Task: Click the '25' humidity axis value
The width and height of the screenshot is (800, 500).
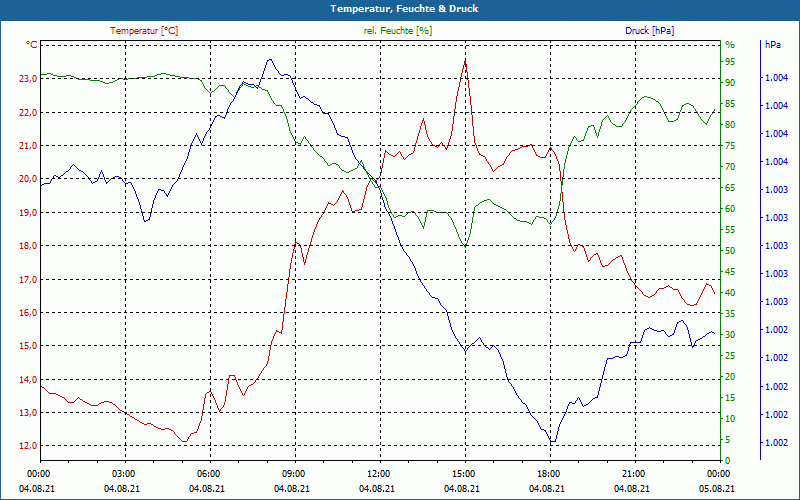Action: click(x=730, y=356)
